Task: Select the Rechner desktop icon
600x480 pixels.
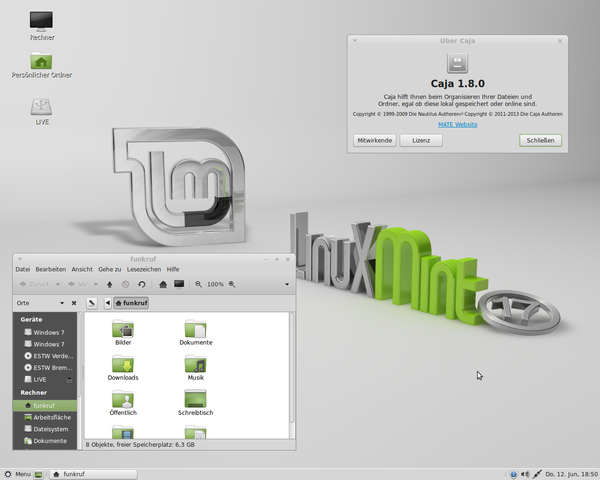Action: click(42, 25)
